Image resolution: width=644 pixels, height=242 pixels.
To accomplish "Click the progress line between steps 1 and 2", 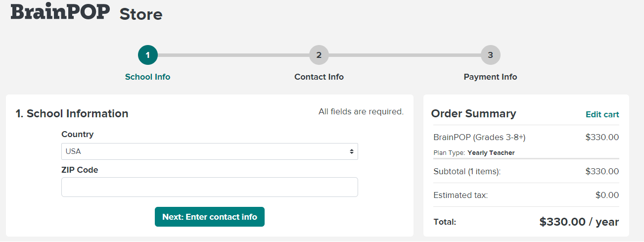I will click(233, 55).
